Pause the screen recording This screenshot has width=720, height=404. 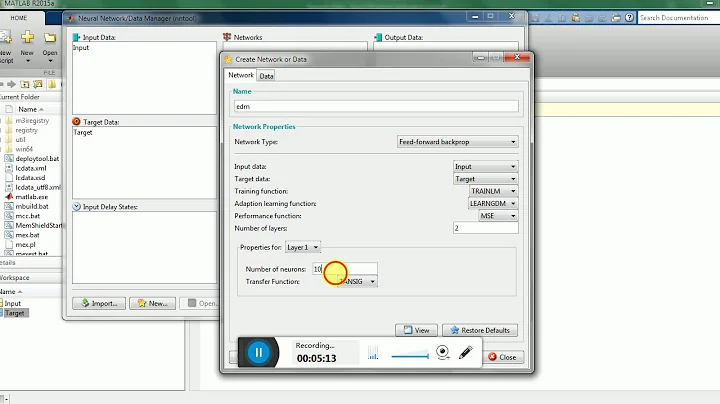[x=259, y=353]
